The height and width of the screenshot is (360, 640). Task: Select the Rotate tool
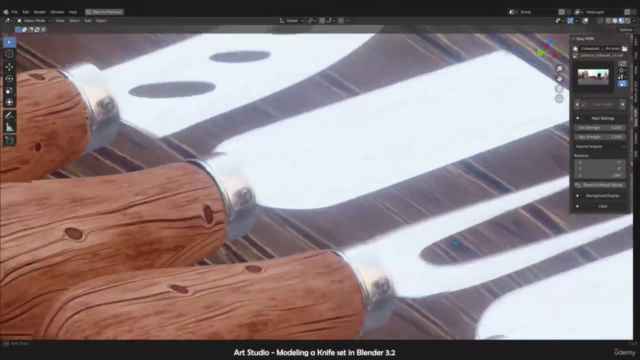pyautogui.click(x=9, y=78)
